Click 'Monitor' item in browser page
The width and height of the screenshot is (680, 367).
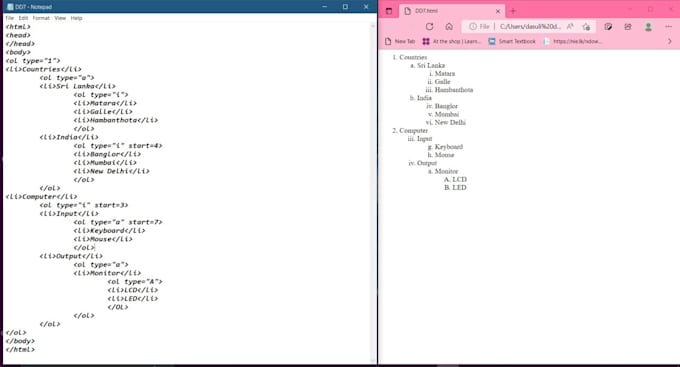click(x=446, y=171)
